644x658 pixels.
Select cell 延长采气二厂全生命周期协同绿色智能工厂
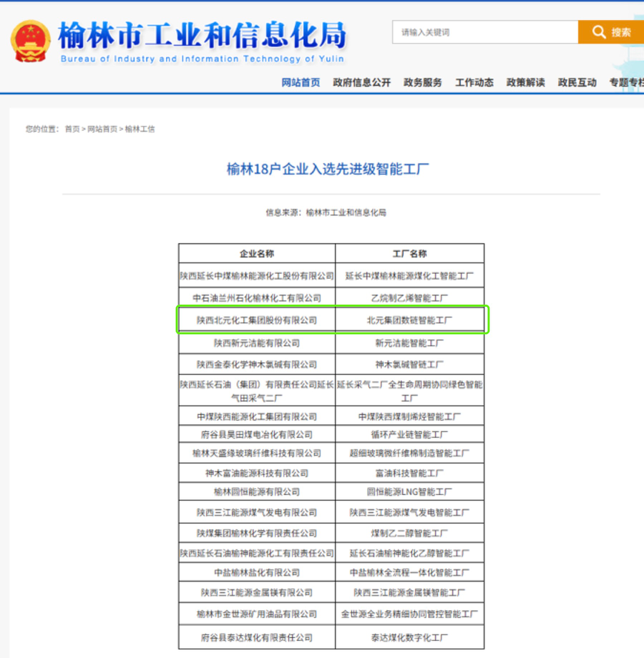[410, 391]
